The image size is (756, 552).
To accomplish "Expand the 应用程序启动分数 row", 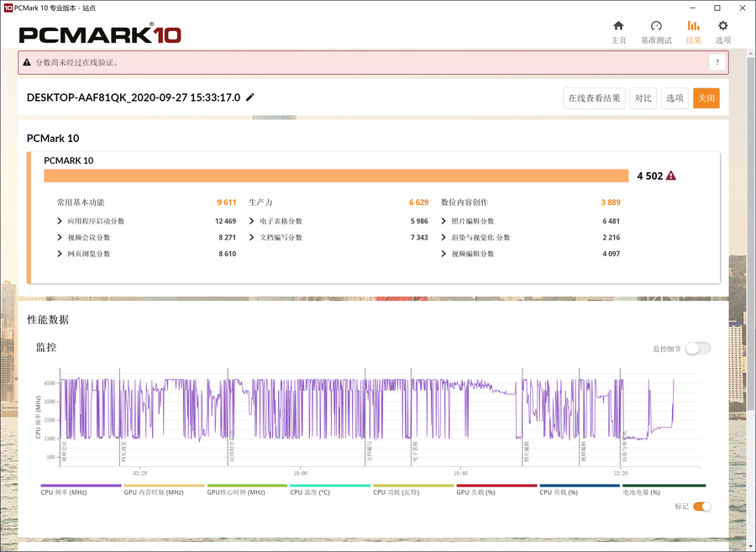I will 60,221.
